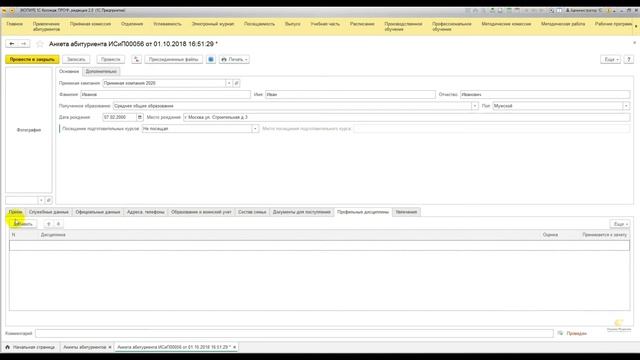
Task: Click the blue report icon left of Печать
Action: (x=211, y=60)
